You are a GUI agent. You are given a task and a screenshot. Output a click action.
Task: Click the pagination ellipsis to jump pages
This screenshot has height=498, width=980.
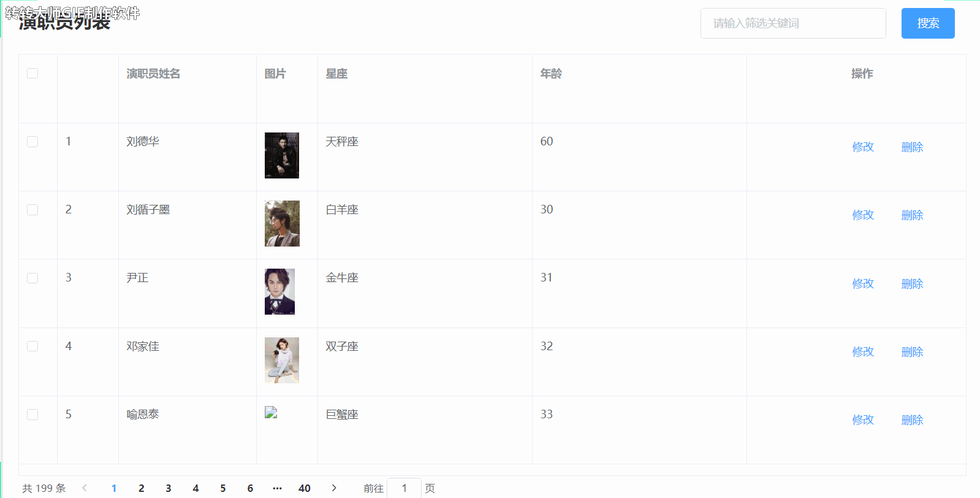(x=277, y=488)
